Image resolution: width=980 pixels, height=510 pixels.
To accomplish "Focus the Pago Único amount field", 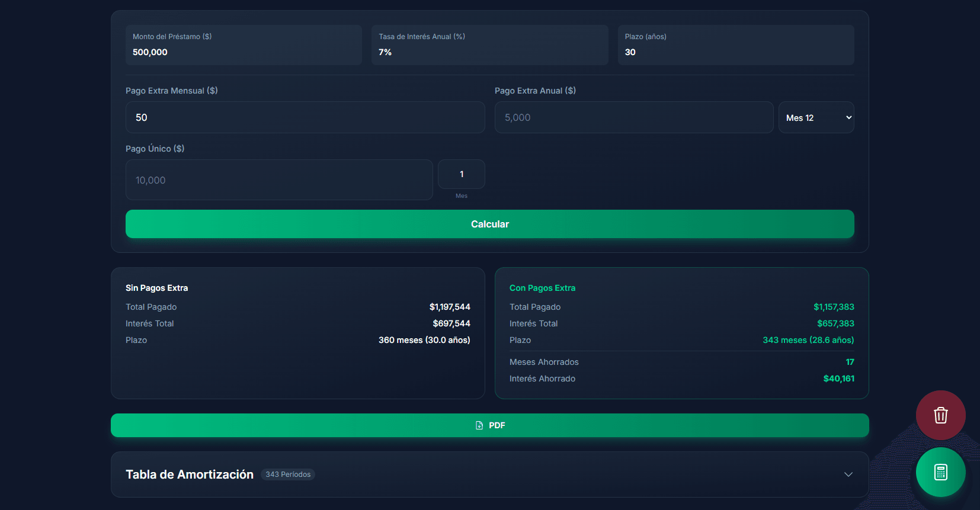I will click(279, 180).
